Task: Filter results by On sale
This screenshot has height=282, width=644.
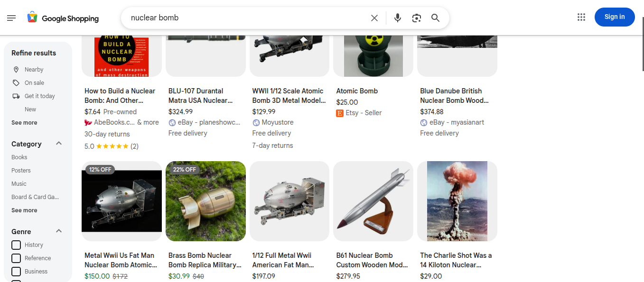Action: [34, 83]
